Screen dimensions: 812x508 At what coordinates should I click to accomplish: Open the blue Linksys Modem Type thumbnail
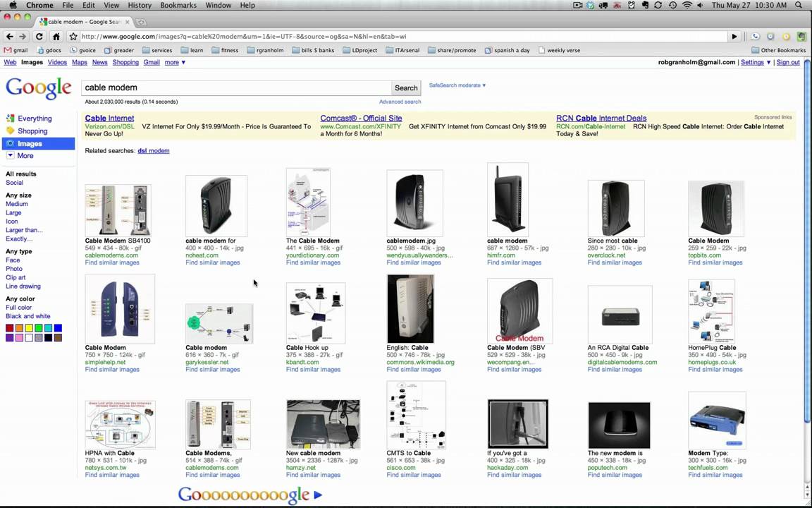tap(717, 420)
